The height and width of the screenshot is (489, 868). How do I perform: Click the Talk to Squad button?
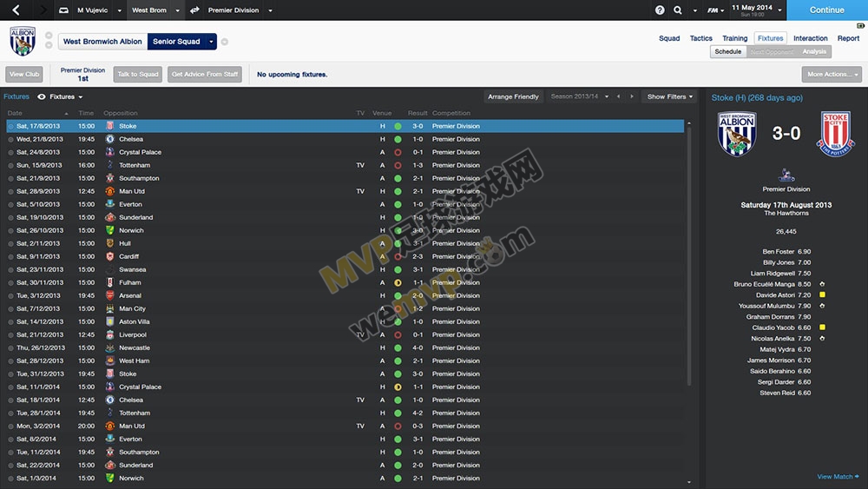tap(138, 74)
